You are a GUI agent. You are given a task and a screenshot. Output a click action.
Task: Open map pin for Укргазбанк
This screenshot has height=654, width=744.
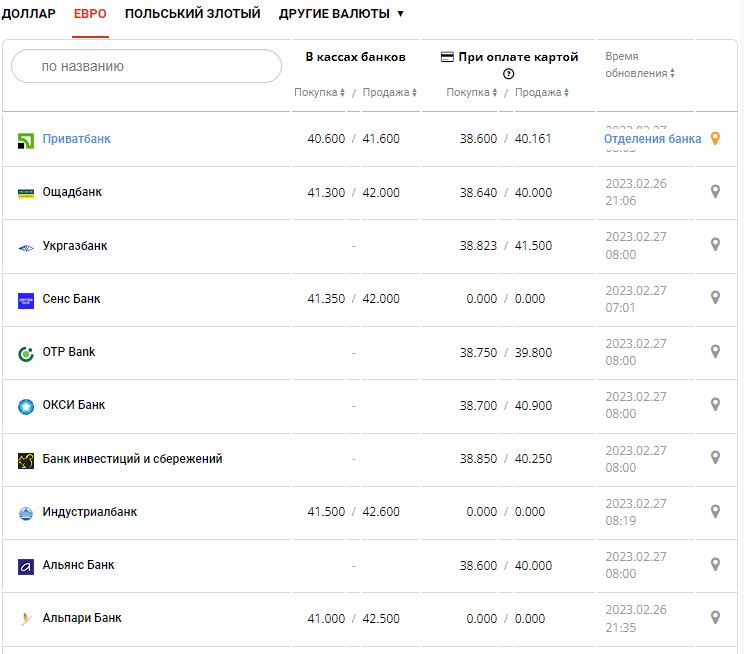coord(715,245)
